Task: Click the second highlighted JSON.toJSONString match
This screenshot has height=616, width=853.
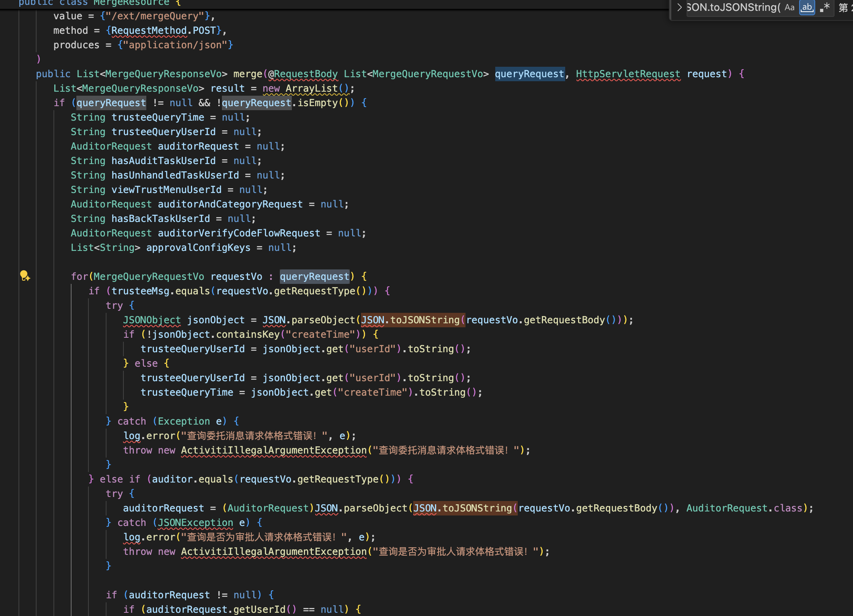Action: [465, 508]
